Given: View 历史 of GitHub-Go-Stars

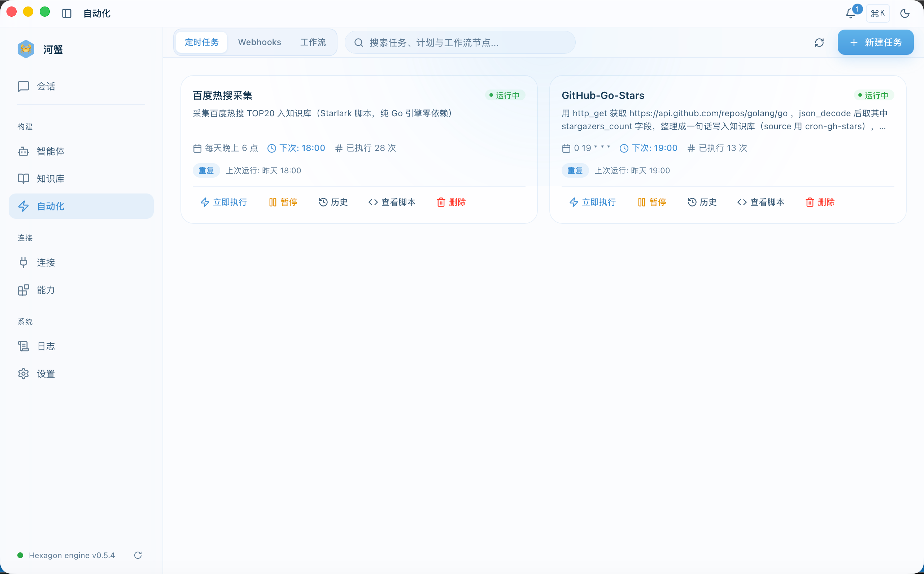Looking at the screenshot, I should 702,202.
